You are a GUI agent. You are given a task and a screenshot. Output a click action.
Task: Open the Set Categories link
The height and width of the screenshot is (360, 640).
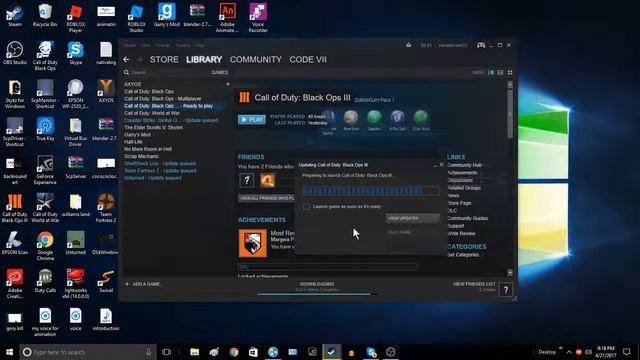click(463, 255)
